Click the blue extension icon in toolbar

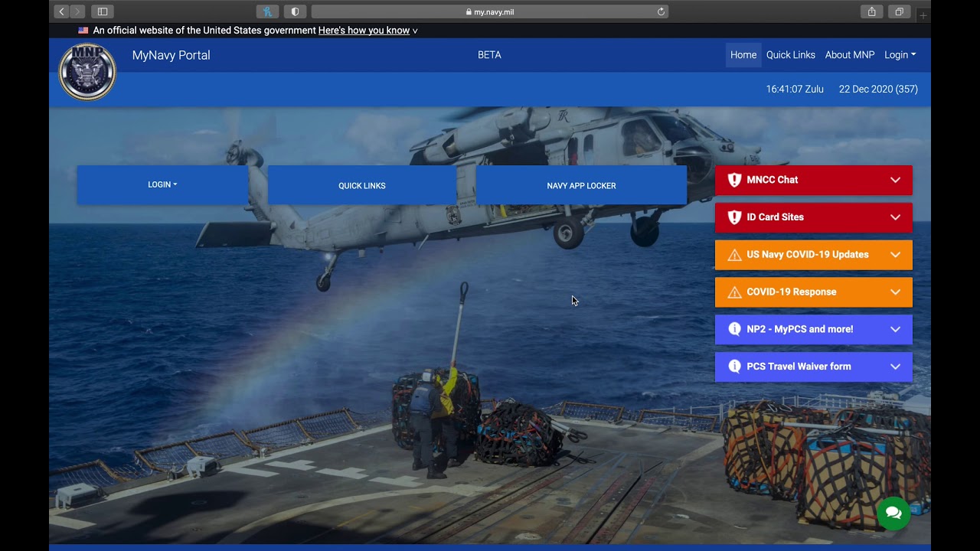(x=267, y=11)
